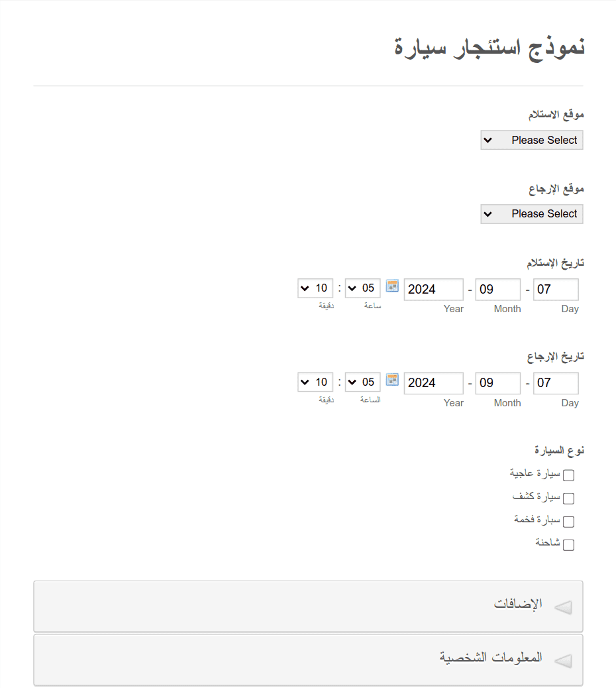616x688 pixels.
Task: Click the pickup date Month field
Action: coord(497,290)
